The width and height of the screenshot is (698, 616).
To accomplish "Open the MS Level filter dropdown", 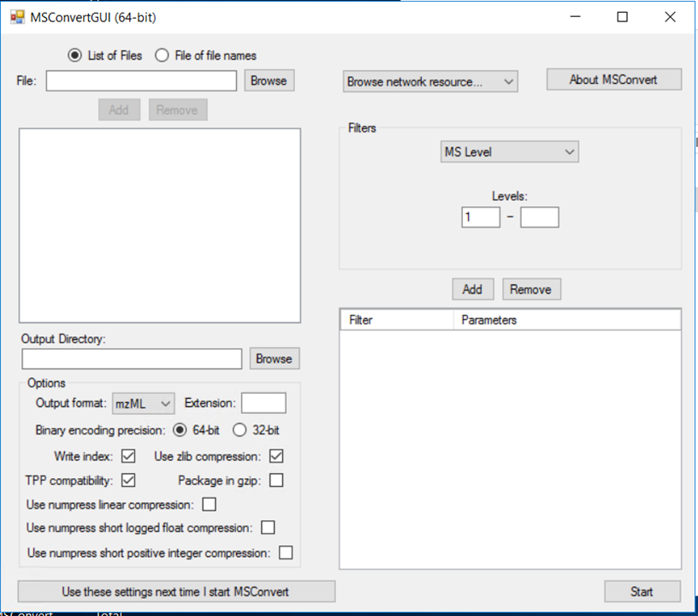I will [509, 151].
